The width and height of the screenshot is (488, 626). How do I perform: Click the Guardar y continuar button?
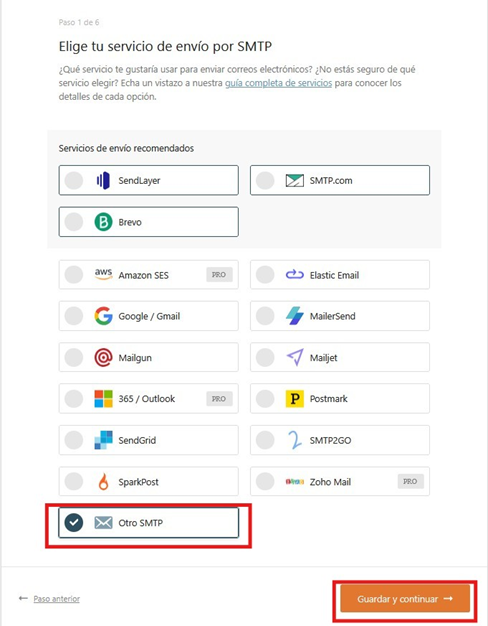click(405, 598)
